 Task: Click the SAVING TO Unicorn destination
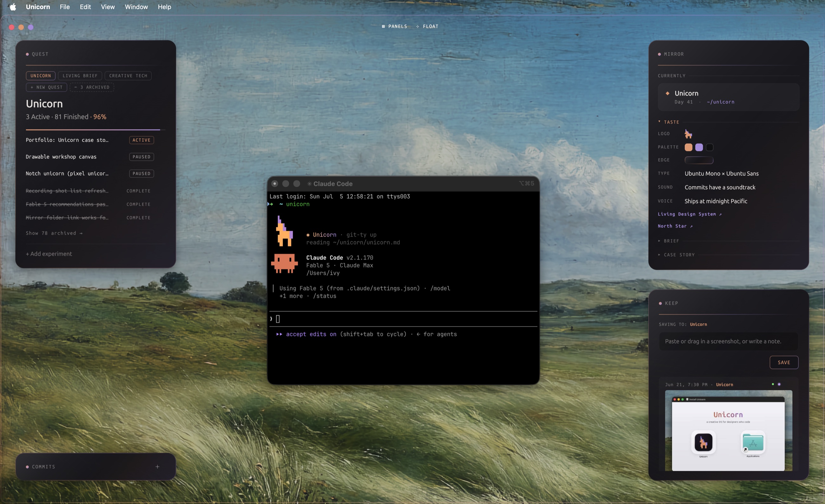pyautogui.click(x=698, y=324)
